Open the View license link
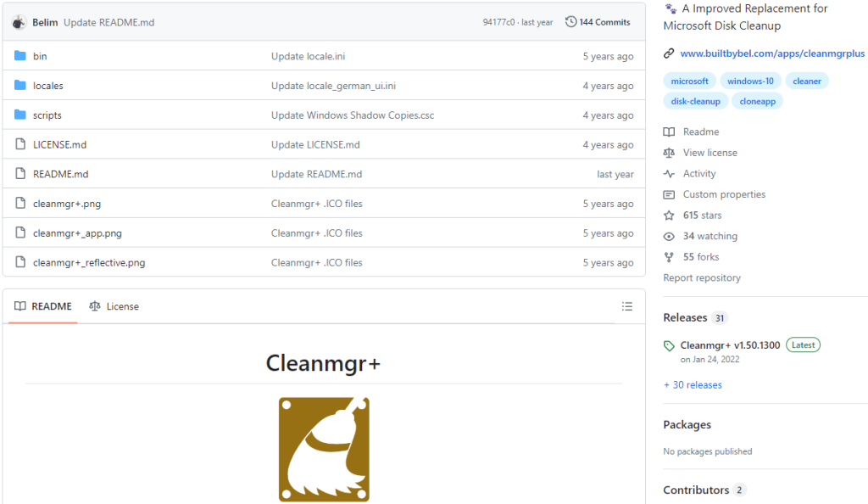The height and width of the screenshot is (504, 868). coord(710,153)
